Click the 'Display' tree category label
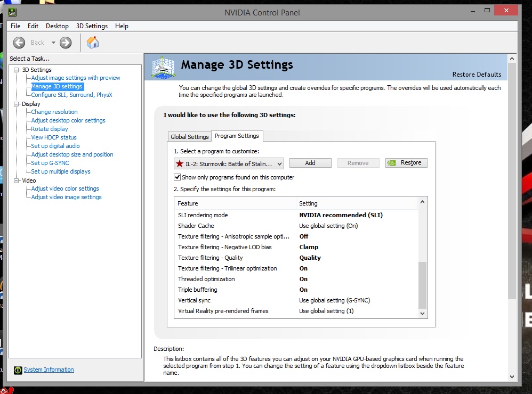The height and width of the screenshot is (394, 532). (x=31, y=104)
